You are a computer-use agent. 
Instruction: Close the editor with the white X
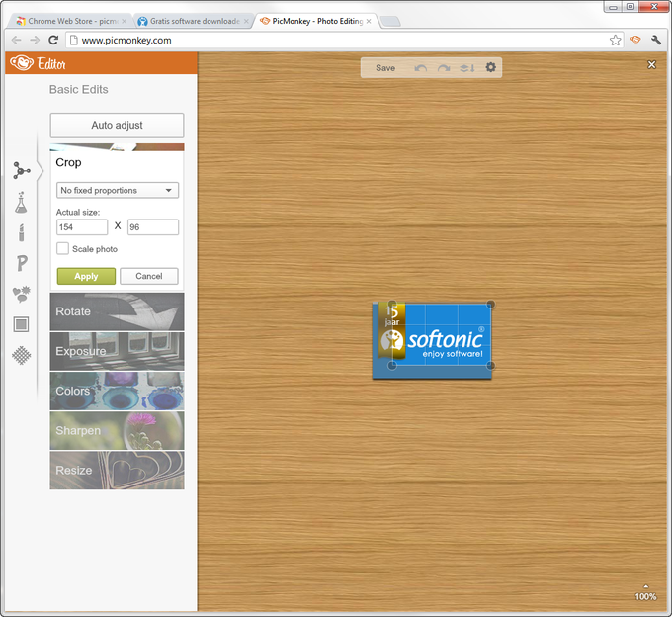pyautogui.click(x=651, y=64)
